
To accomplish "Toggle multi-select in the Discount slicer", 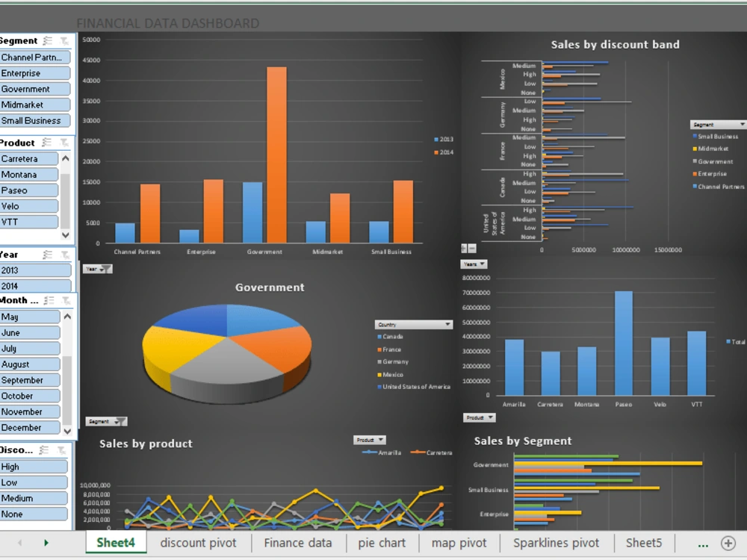I will pyautogui.click(x=44, y=450).
